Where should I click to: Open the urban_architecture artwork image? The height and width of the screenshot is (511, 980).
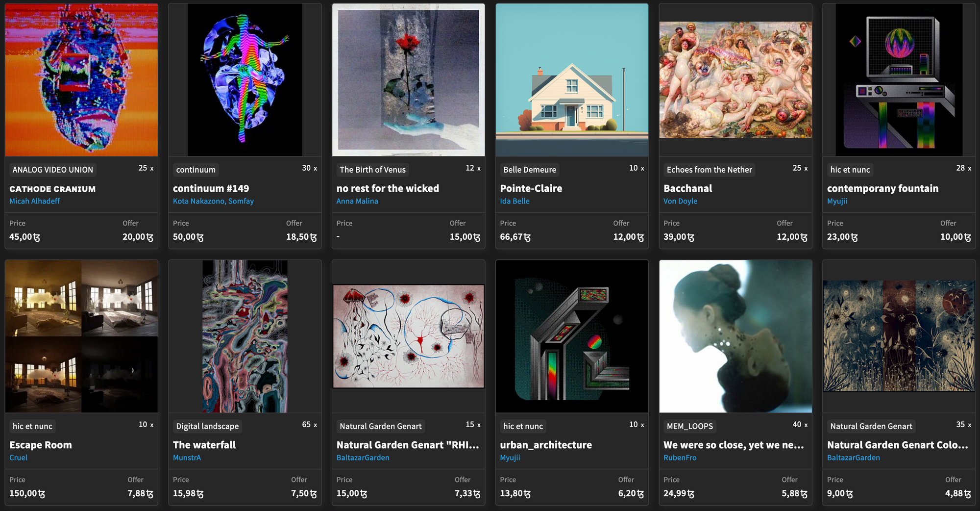pos(572,336)
